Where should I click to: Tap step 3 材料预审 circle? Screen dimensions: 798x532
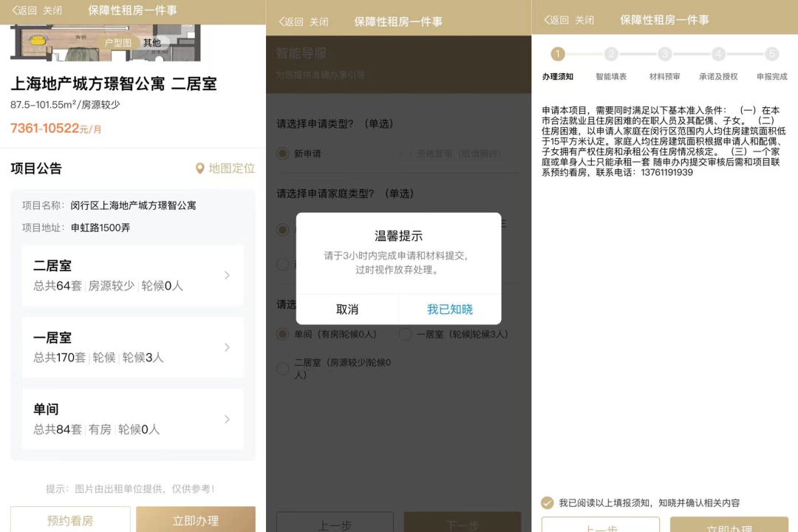pyautogui.click(x=665, y=53)
